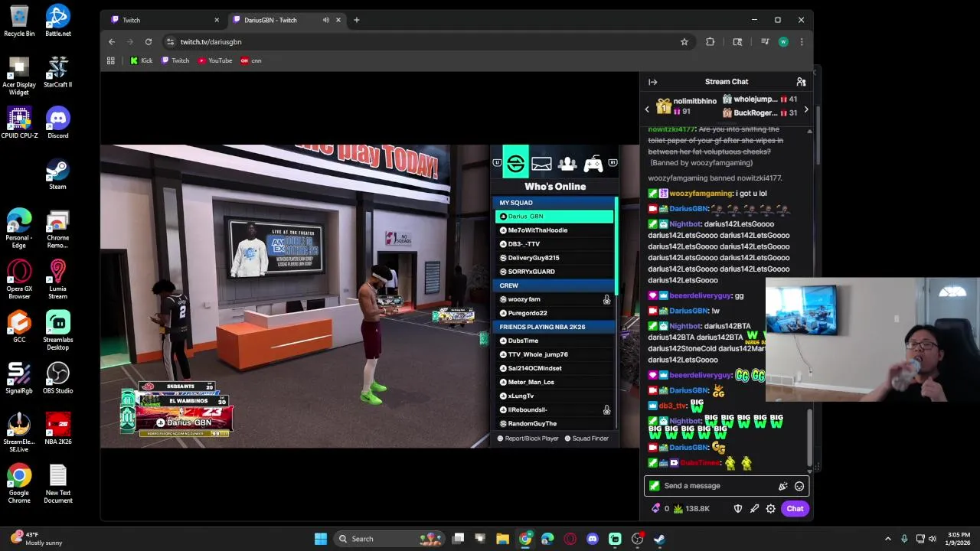Open Discord desktop shortcut

point(57,122)
